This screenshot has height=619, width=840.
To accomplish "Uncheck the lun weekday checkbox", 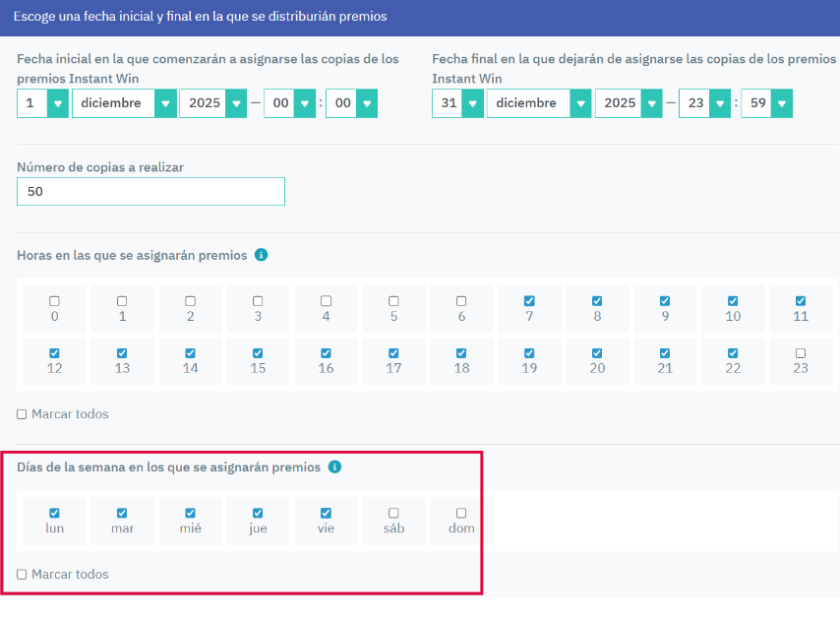I will (54, 513).
